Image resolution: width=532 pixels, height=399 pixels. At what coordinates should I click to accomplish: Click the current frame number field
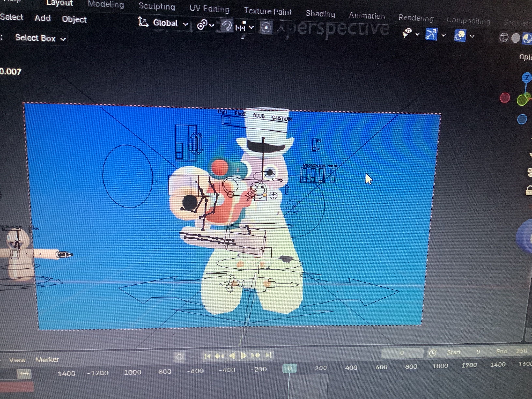[x=402, y=353]
